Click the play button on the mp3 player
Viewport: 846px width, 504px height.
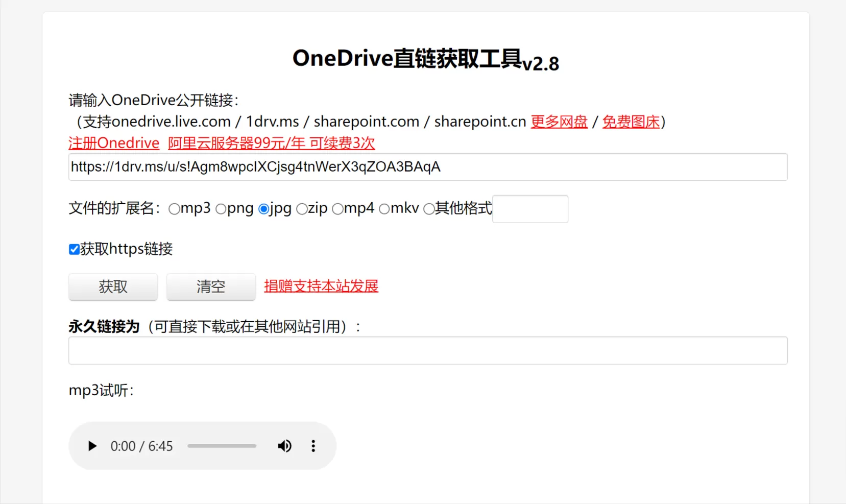[x=92, y=446]
